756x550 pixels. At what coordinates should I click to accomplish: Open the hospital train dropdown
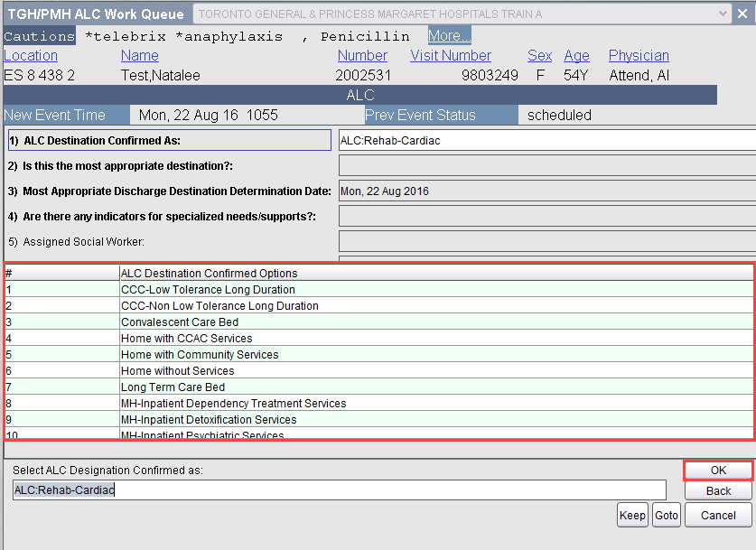click(723, 14)
